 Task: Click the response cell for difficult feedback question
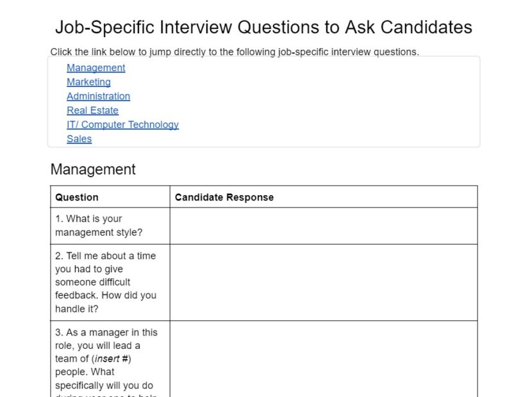pos(324,282)
